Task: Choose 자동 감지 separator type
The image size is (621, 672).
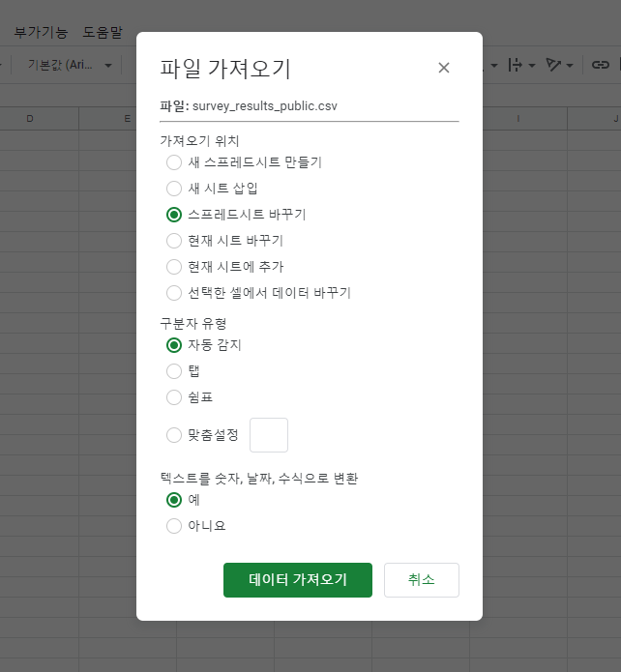Action: tap(174, 345)
